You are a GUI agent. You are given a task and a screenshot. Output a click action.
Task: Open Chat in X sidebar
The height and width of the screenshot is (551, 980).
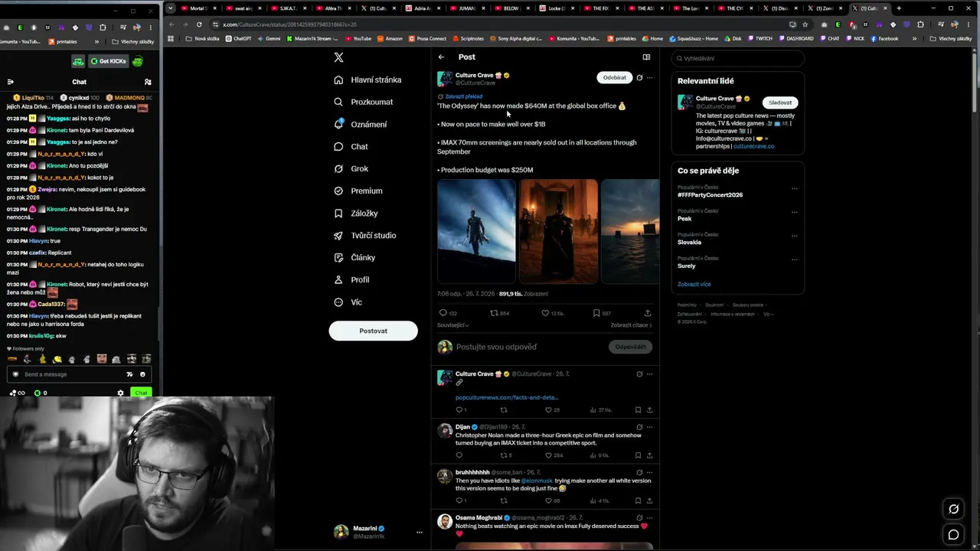tap(351, 146)
